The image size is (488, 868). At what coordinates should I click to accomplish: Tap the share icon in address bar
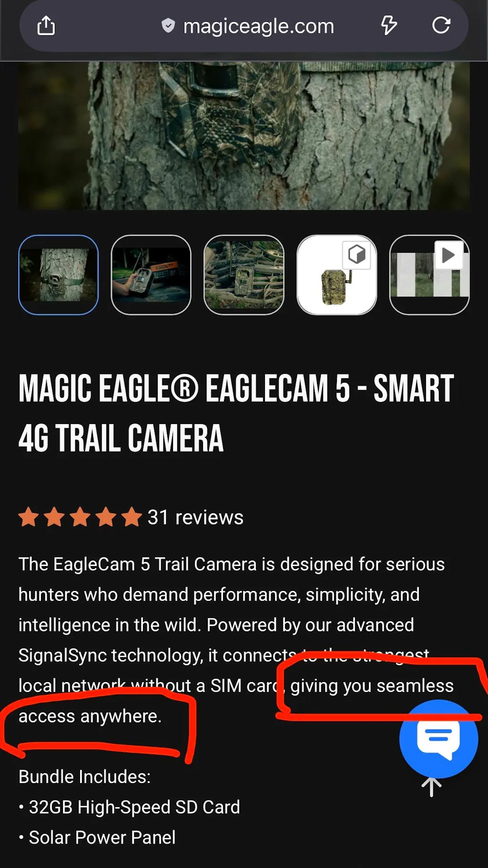click(x=46, y=26)
